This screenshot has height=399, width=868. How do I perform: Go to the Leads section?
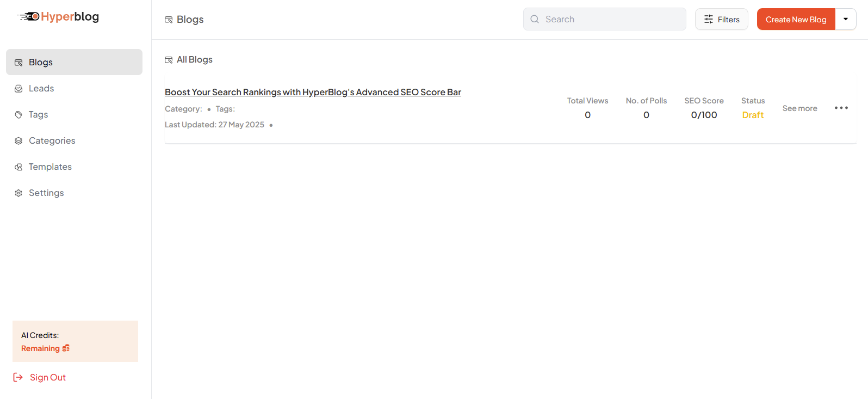[74, 88]
